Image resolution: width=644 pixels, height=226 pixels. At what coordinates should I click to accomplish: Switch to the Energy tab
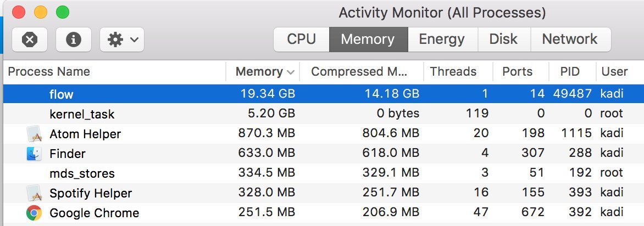[441, 39]
